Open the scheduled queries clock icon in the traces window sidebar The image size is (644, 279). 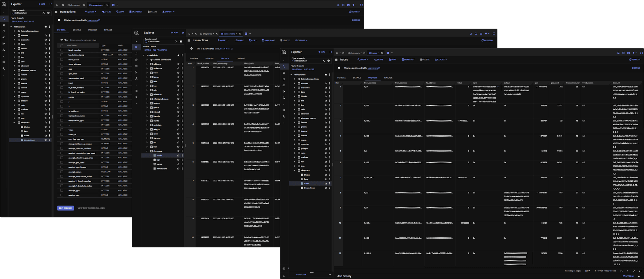coord(284,79)
